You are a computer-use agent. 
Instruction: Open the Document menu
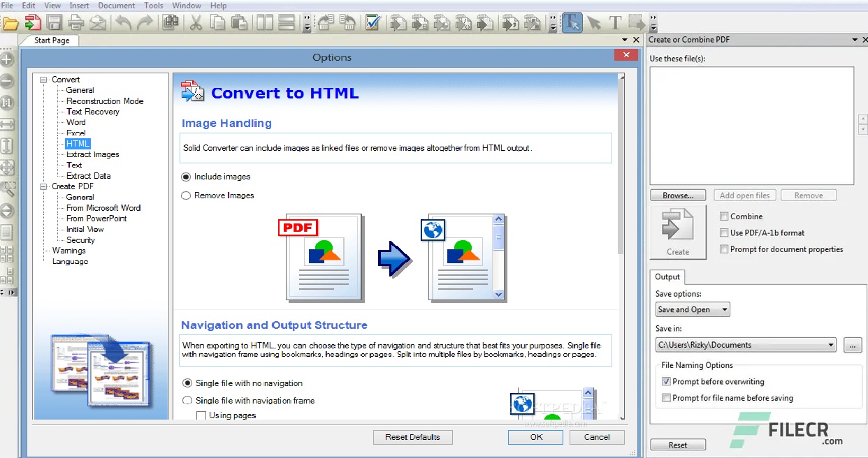point(116,6)
